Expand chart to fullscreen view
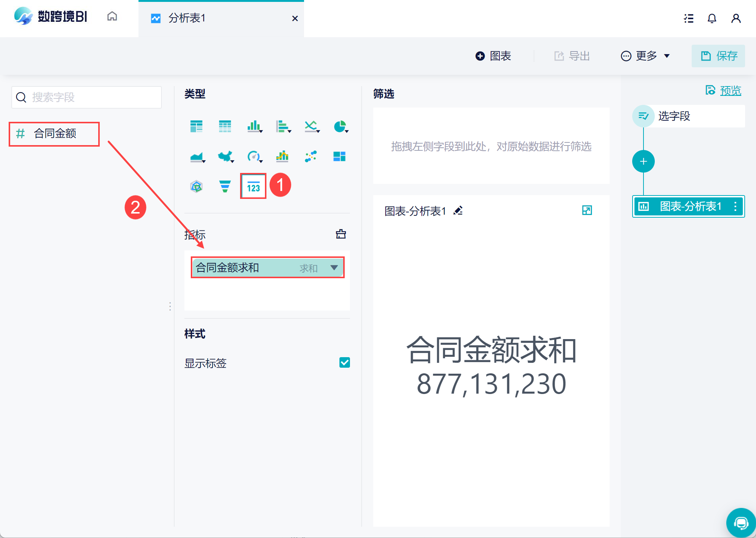756x538 pixels. [x=587, y=210]
